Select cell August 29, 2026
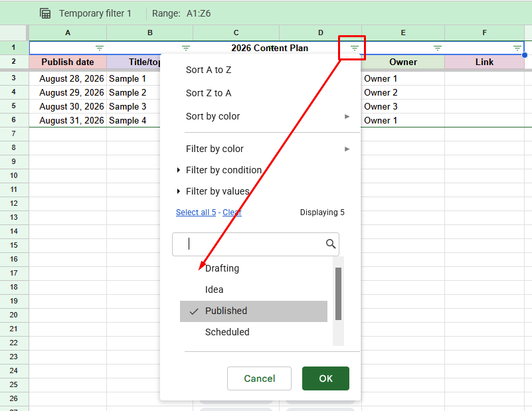The width and height of the screenshot is (532, 411). point(68,92)
